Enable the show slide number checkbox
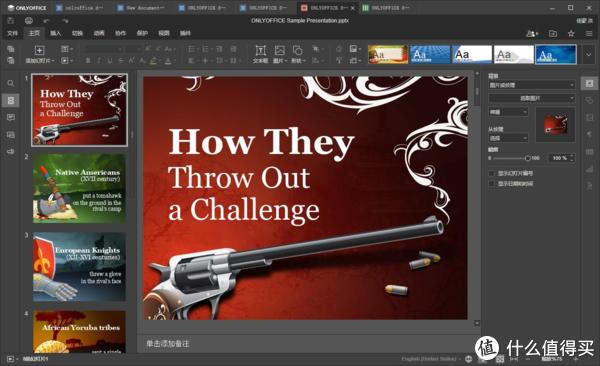The image size is (600, 366). pyautogui.click(x=492, y=173)
